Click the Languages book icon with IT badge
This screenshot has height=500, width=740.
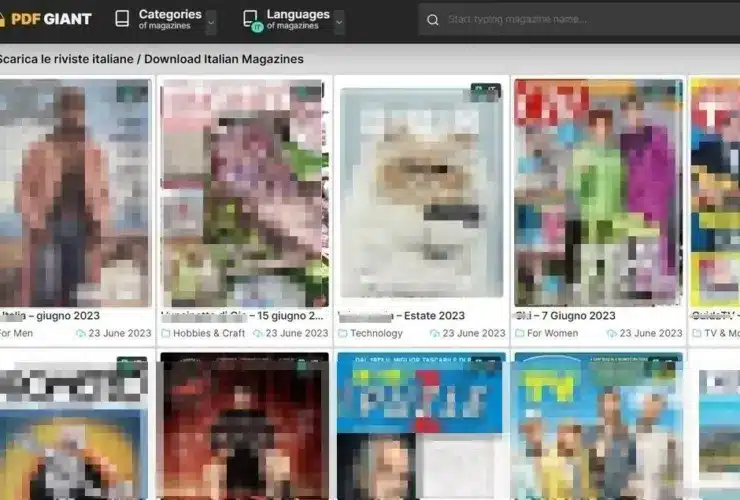tap(251, 19)
